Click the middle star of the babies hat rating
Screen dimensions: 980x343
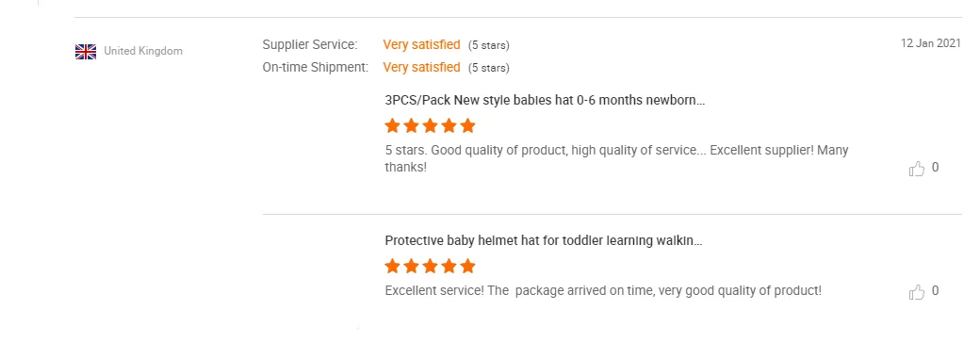tap(430, 126)
